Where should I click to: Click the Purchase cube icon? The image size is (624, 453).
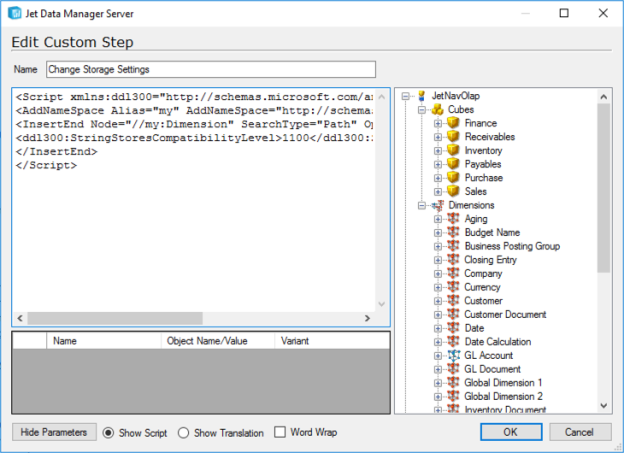point(453,178)
